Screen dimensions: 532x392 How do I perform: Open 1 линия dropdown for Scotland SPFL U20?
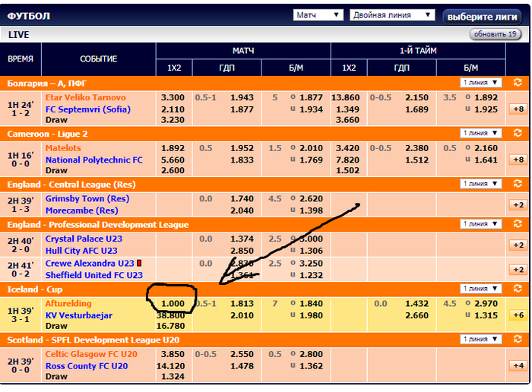coord(480,339)
